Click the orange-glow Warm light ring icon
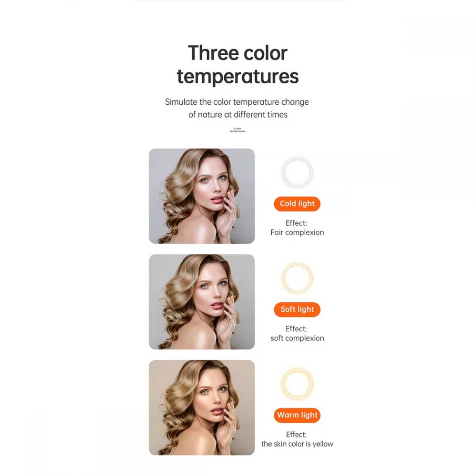 pos(297,384)
